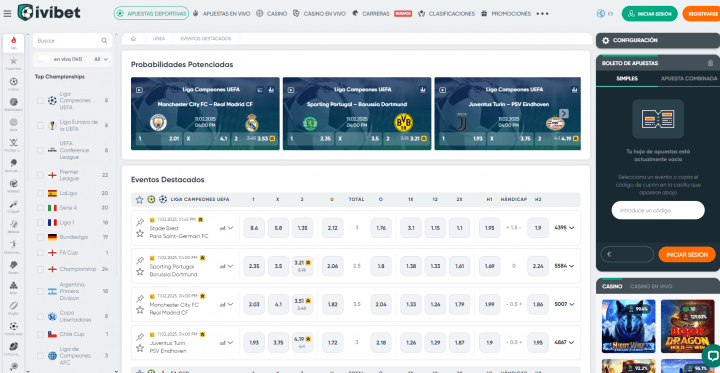Open Book Dragon casino game thumbnail
Viewport: 720px width, 373px height.
(x=688, y=326)
